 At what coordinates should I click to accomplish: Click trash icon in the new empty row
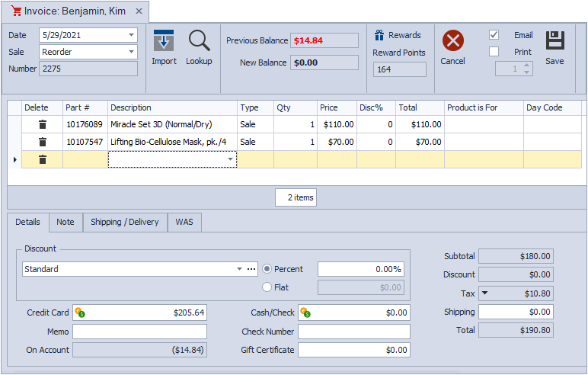point(43,159)
